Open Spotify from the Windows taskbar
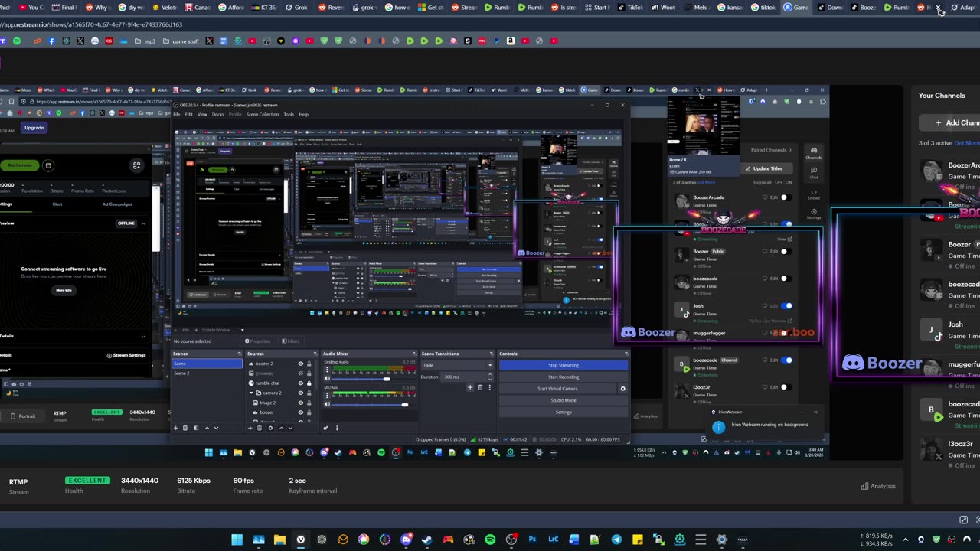This screenshot has width=980, height=551. [490, 540]
